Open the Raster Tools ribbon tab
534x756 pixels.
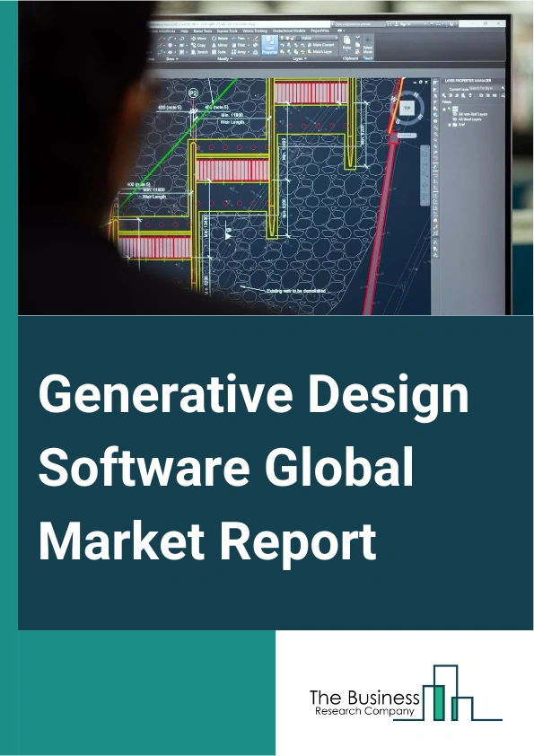(202, 31)
